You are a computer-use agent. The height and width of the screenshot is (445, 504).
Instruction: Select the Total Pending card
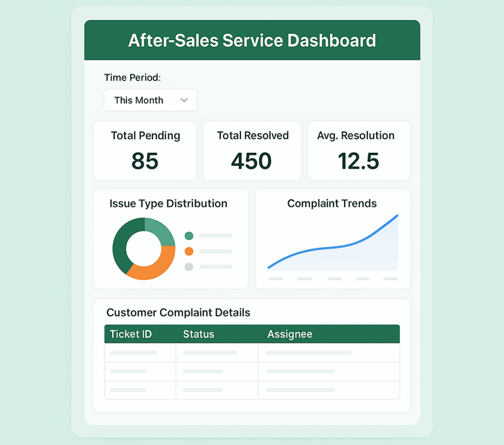pyautogui.click(x=145, y=151)
